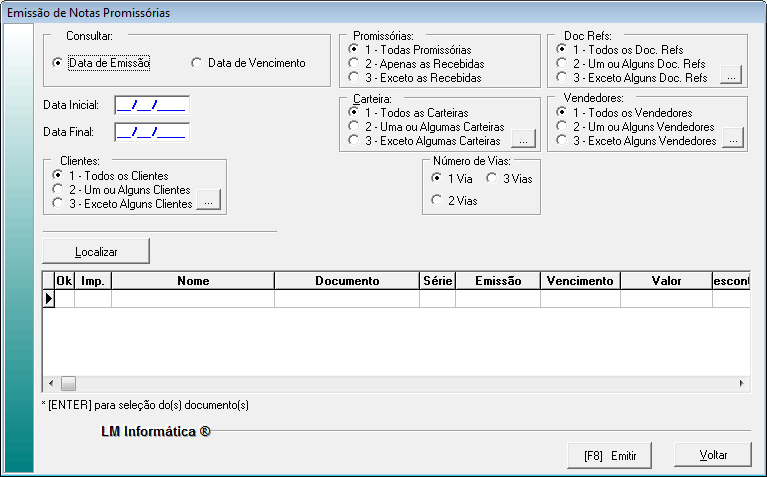Screen dimensions: 767x477
Task: Click the Voltar button
Action: [x=712, y=455]
